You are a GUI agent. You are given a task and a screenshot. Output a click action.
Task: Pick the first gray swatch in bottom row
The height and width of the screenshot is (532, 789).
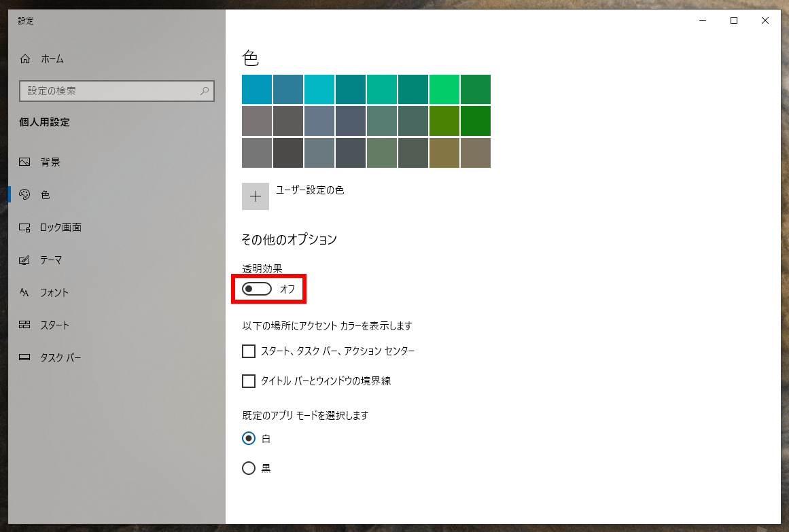coord(257,153)
